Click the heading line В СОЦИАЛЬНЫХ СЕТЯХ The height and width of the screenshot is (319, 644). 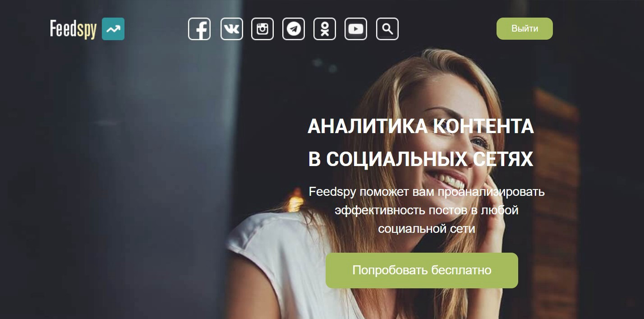coord(421,159)
